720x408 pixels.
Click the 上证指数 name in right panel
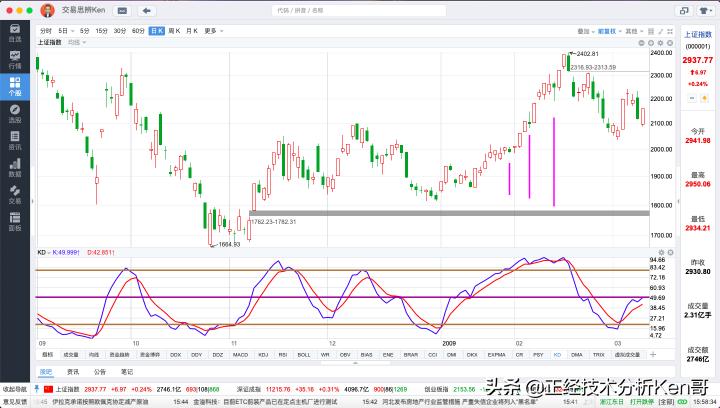[x=698, y=34]
